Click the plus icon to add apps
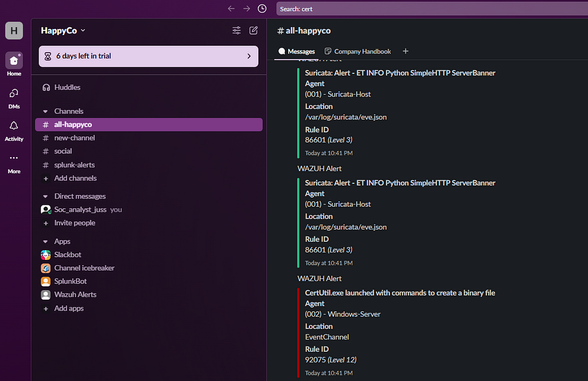588x381 pixels. tap(46, 309)
